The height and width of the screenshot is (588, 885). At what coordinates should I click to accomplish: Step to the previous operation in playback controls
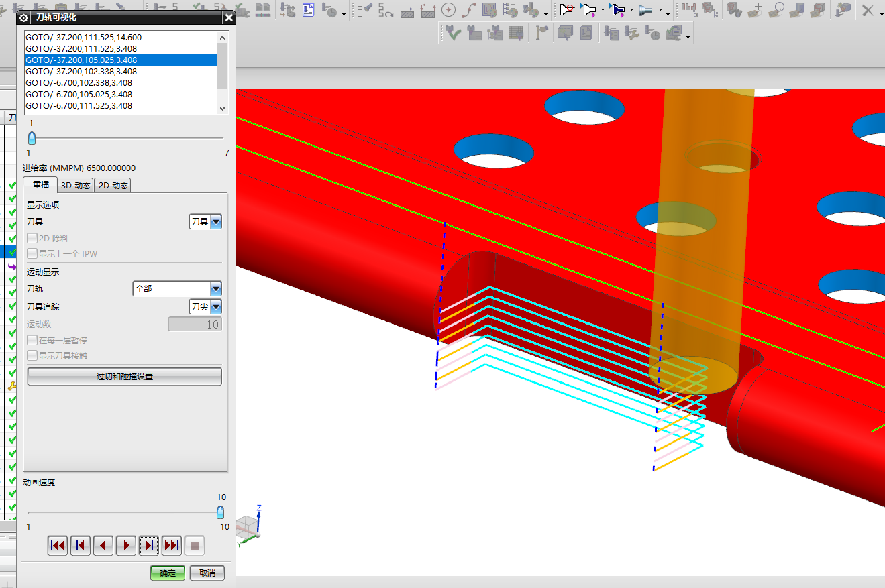pyautogui.click(x=81, y=546)
